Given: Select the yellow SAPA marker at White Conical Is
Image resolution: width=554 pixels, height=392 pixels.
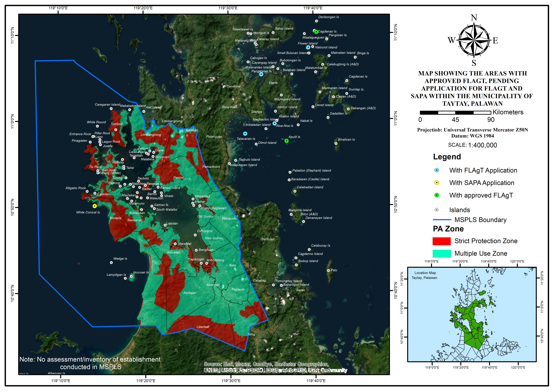Looking at the screenshot, I should (x=95, y=206).
